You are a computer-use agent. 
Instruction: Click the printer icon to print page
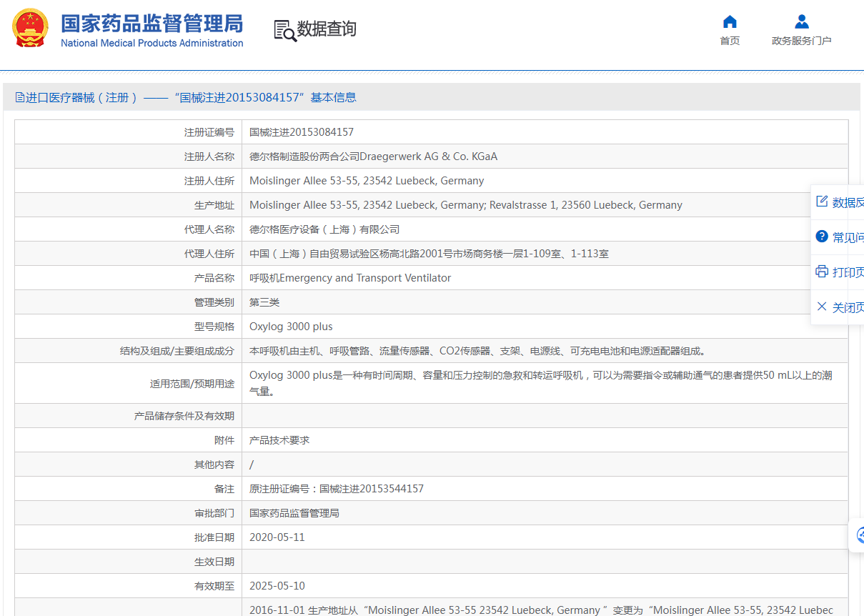tap(822, 272)
